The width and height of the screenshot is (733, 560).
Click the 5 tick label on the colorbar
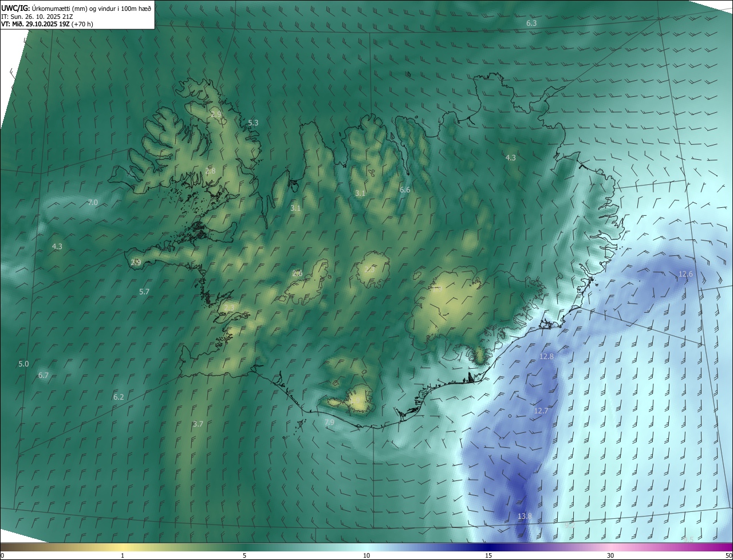pyautogui.click(x=245, y=555)
